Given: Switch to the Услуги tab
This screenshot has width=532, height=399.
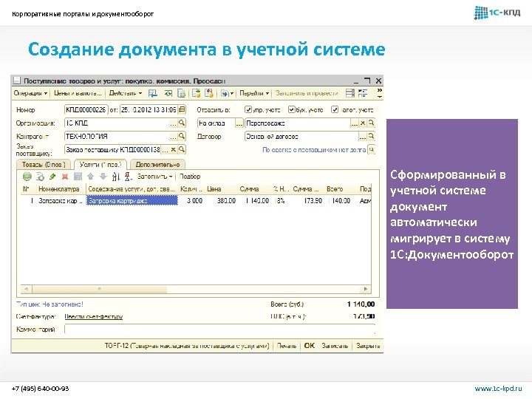Looking at the screenshot, I should coord(100,165).
